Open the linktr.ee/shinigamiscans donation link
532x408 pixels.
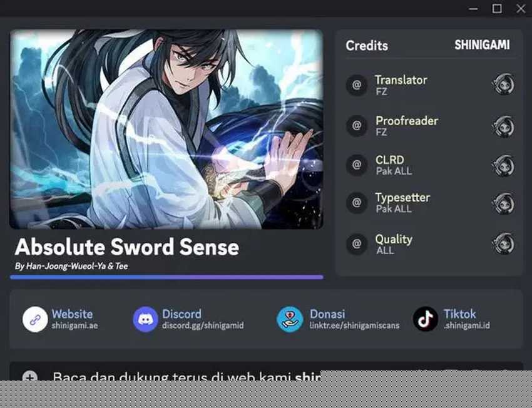click(x=354, y=325)
